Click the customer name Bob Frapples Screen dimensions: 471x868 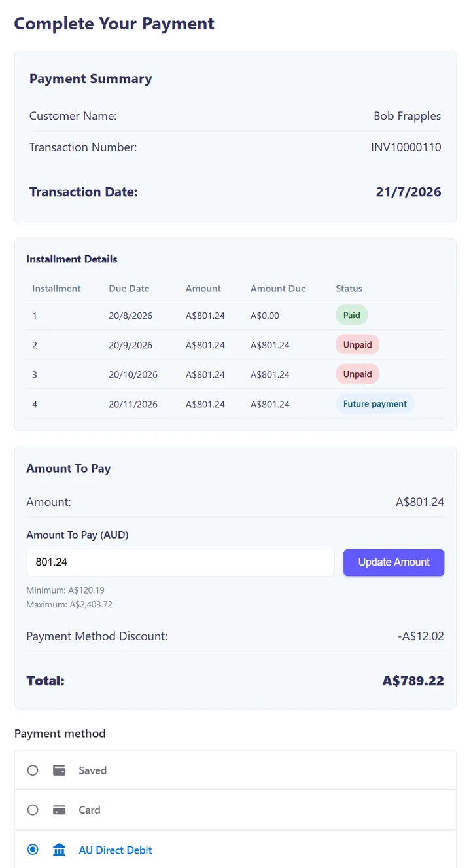coord(408,116)
